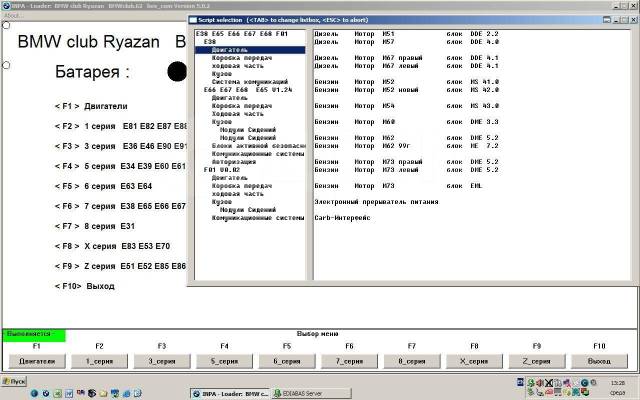Click the F5 6 серия E63 E64 line

pyautogui.click(x=103, y=186)
